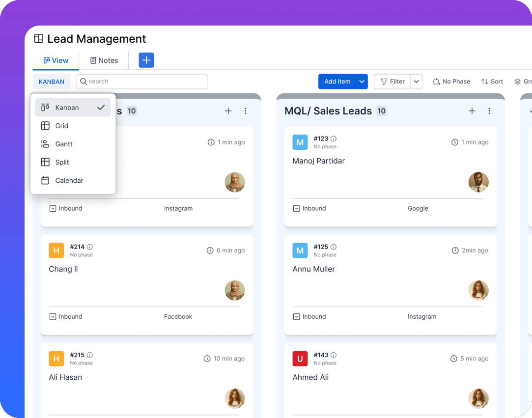
Task: Choose Split from the view menu
Action: pyautogui.click(x=73, y=162)
